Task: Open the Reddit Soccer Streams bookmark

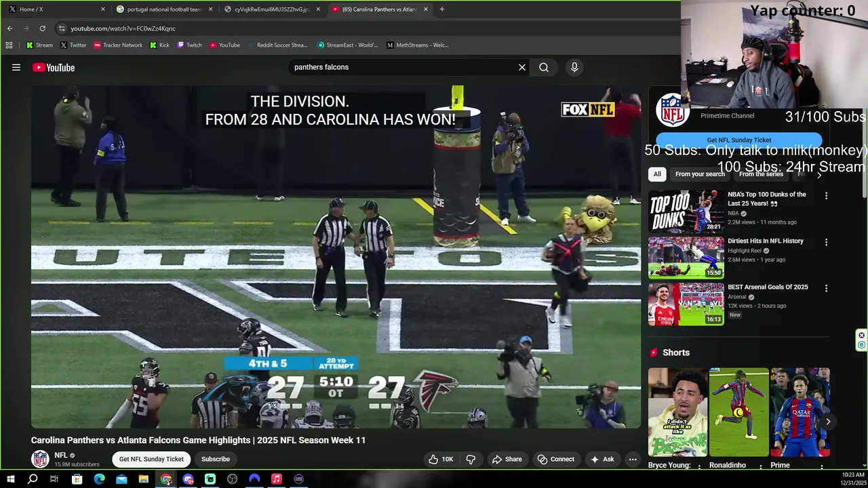Action: tap(277, 45)
